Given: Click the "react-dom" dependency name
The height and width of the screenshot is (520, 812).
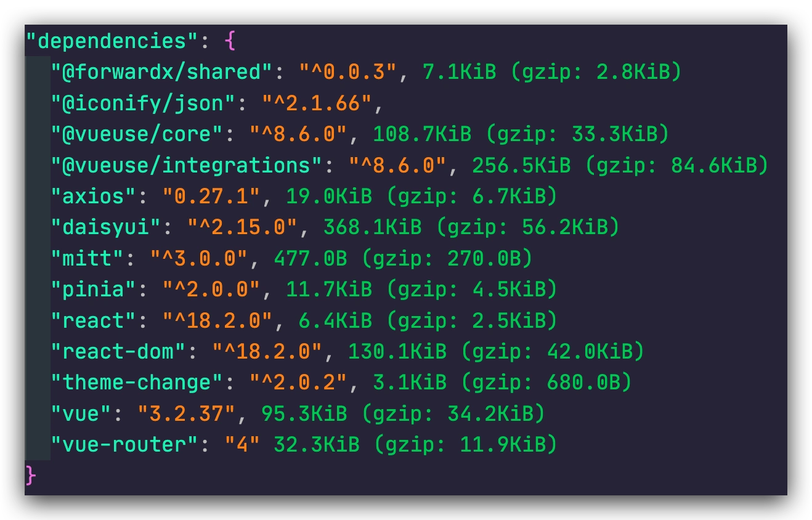Looking at the screenshot, I should (118, 351).
